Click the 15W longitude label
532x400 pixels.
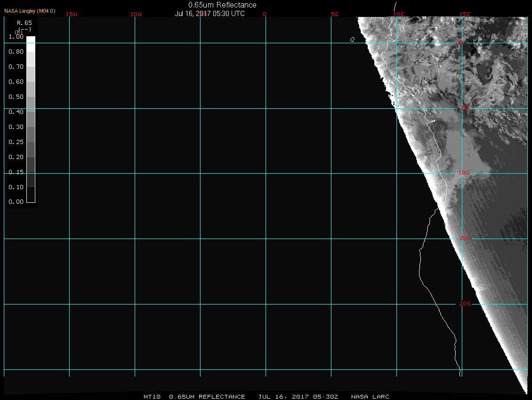coord(72,14)
